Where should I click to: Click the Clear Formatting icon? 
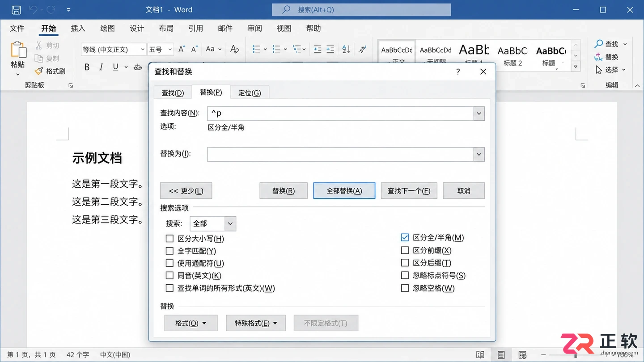[234, 49]
